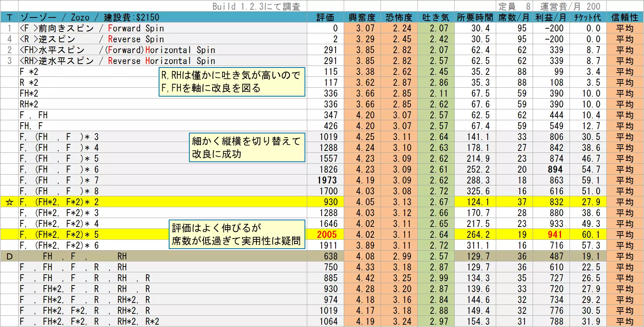Click the 'F , FH' row label
The width and height of the screenshot is (644, 327).
34,115
